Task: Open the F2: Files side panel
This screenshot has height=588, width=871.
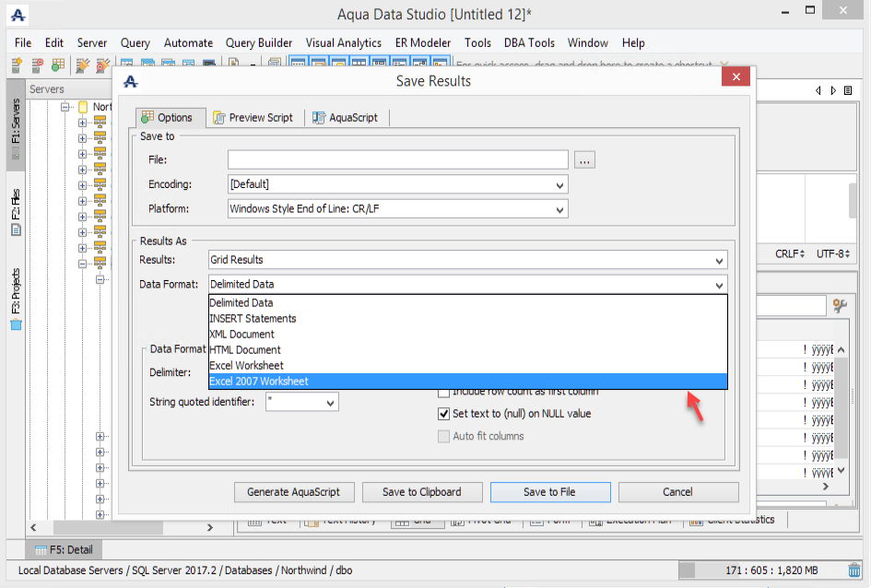Action: click(x=16, y=210)
